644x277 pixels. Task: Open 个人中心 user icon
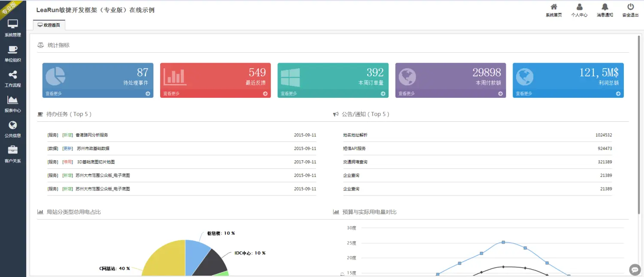(x=580, y=7)
